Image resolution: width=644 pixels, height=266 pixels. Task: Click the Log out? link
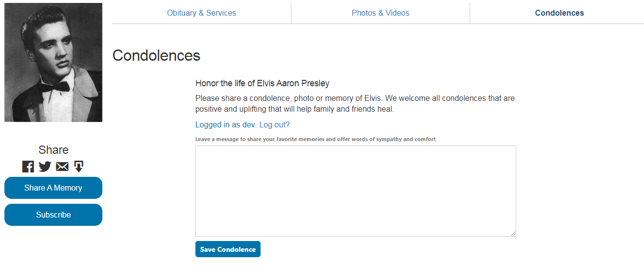click(275, 125)
